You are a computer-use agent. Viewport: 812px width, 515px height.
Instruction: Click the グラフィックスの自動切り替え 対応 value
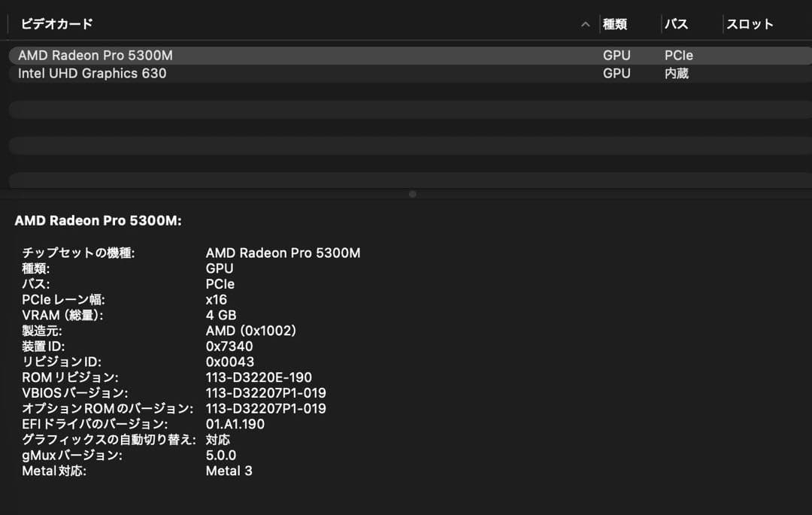tap(217, 439)
